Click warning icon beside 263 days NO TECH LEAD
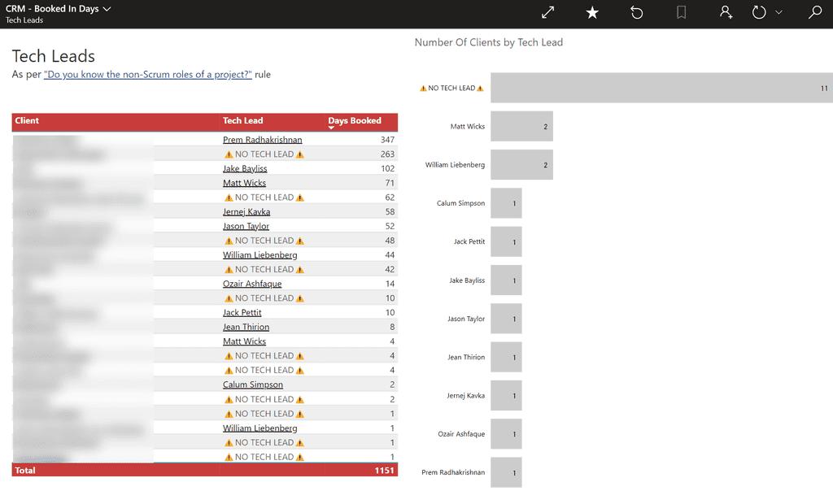This screenshot has height=504, width=833. [x=229, y=154]
